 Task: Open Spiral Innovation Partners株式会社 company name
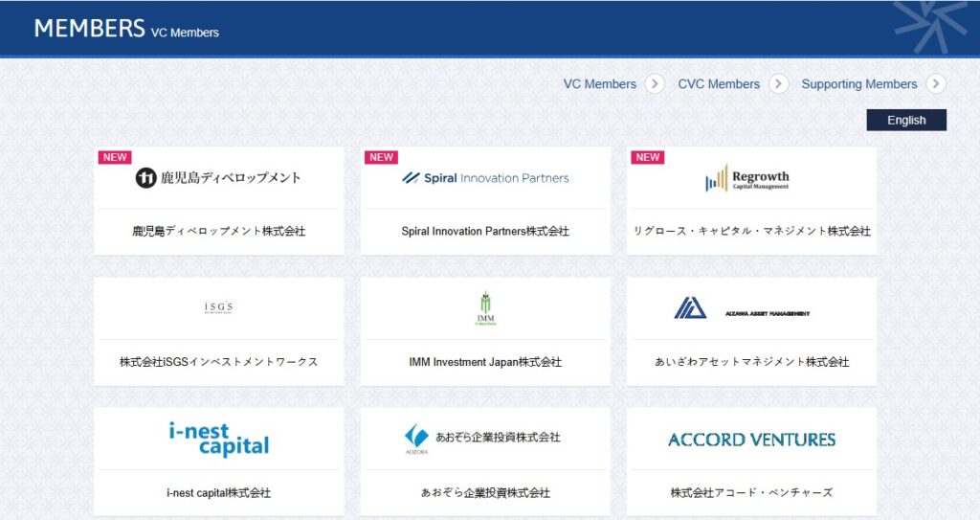tap(485, 231)
